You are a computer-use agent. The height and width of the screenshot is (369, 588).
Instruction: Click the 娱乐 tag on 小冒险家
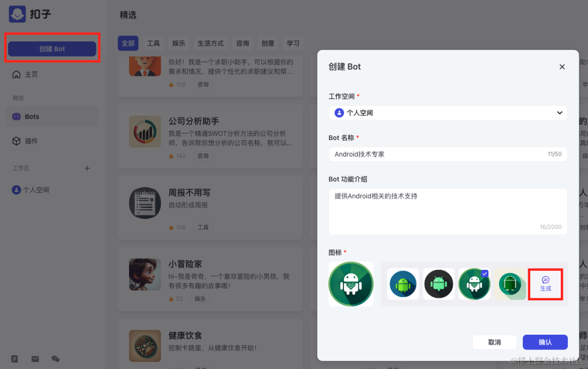[200, 299]
